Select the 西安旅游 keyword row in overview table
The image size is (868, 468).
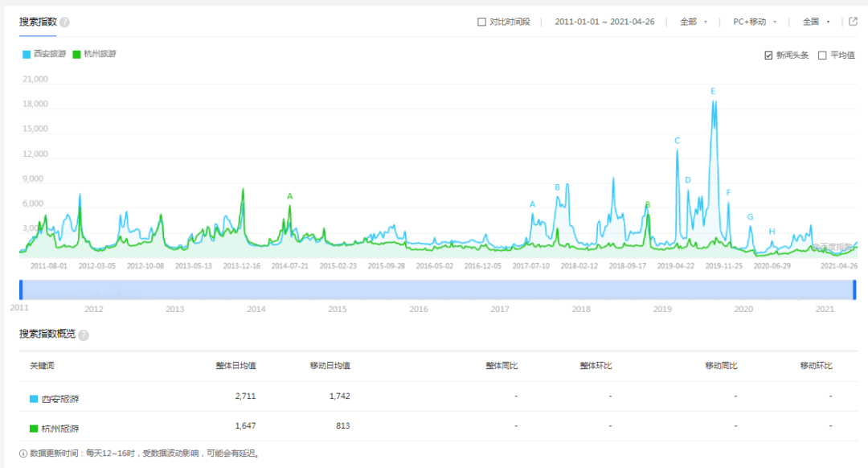coord(60,396)
